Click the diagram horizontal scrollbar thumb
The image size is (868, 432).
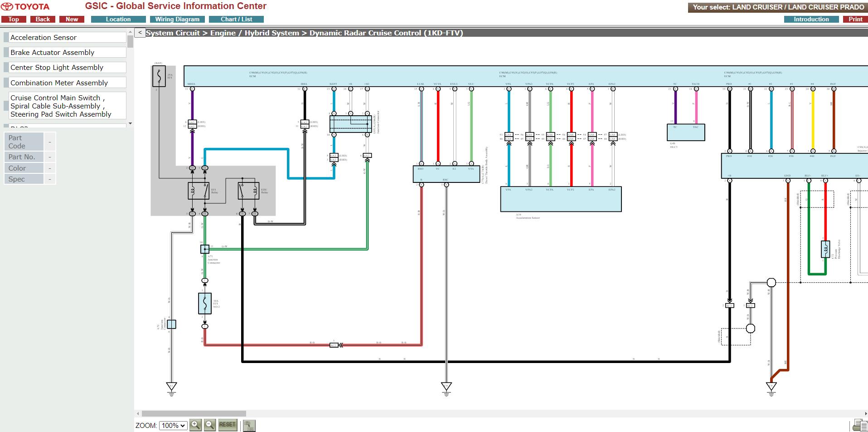tap(194, 414)
